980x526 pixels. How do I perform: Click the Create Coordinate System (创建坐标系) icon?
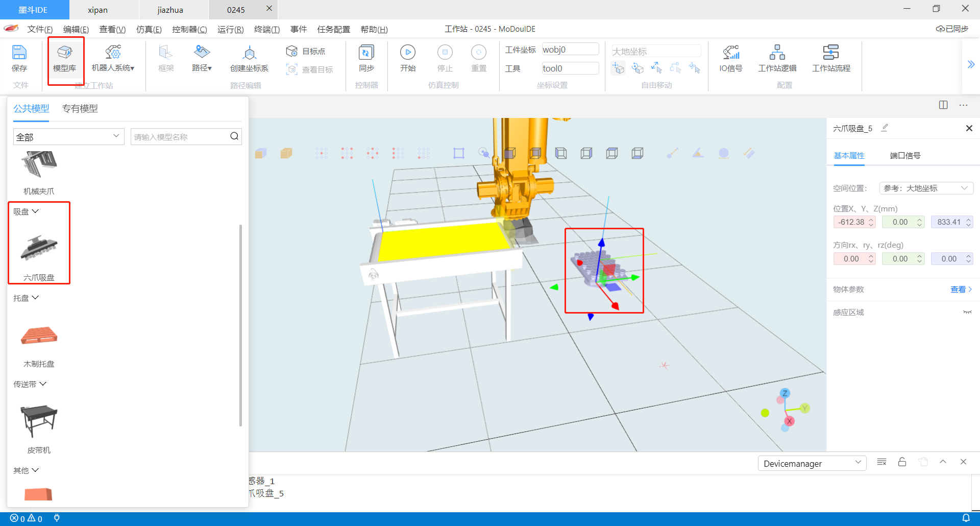[249, 53]
